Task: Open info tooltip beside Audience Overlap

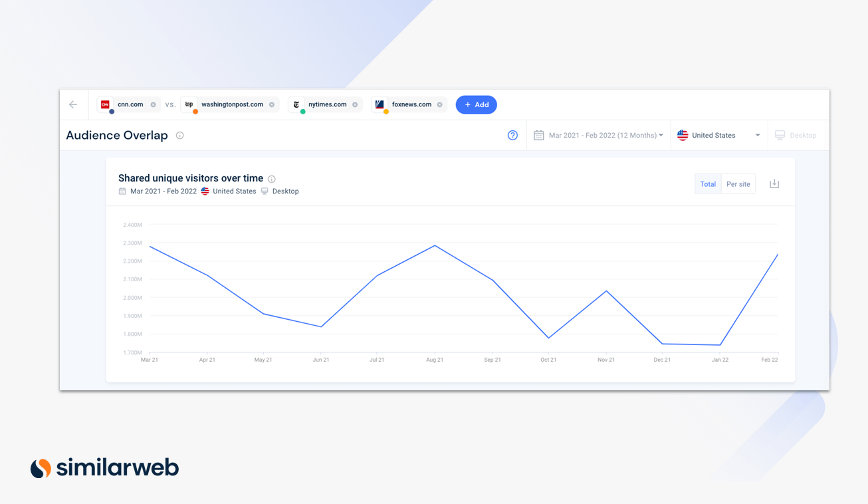Action: pos(179,135)
